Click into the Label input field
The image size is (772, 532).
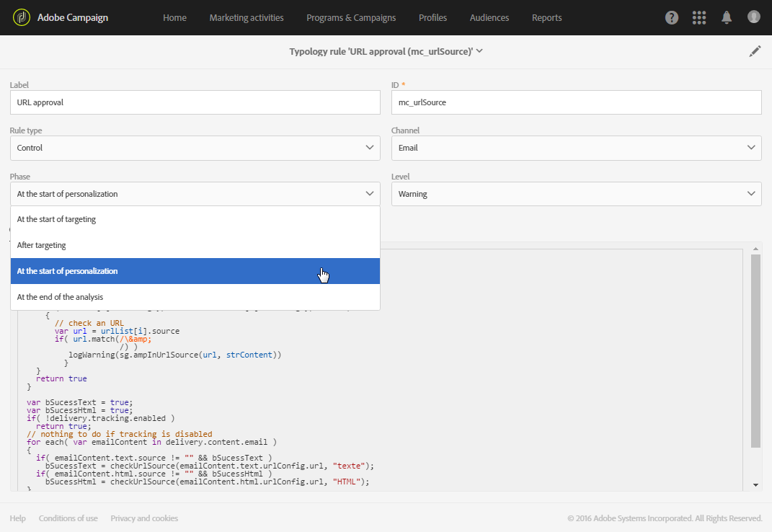coord(195,102)
